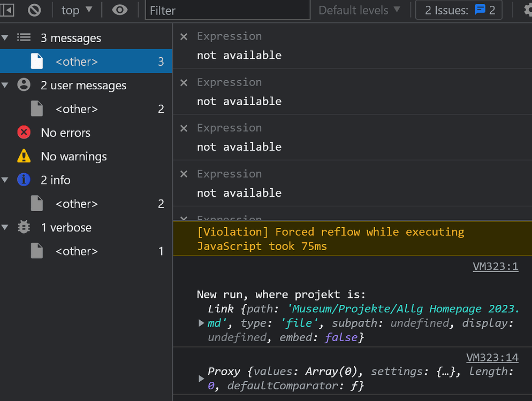This screenshot has height=401, width=532.
Task: Remove the first live expression
Action: click(x=184, y=36)
